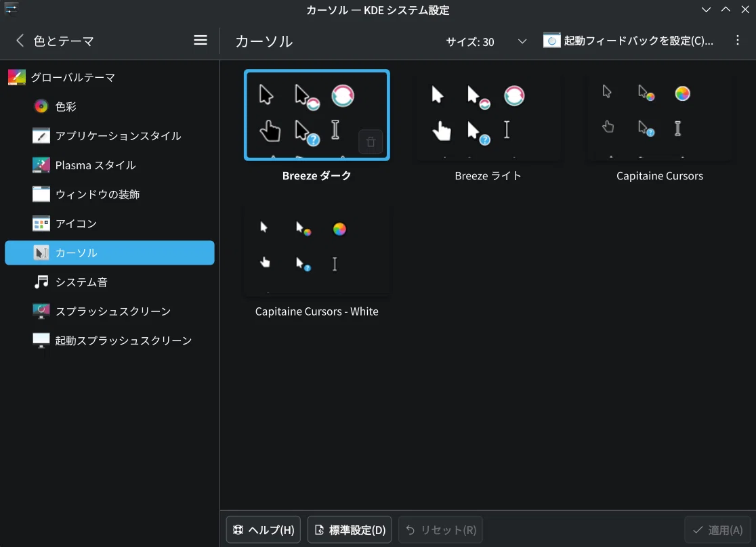
Task: Click the System Sounds music note icon
Action: 41,282
